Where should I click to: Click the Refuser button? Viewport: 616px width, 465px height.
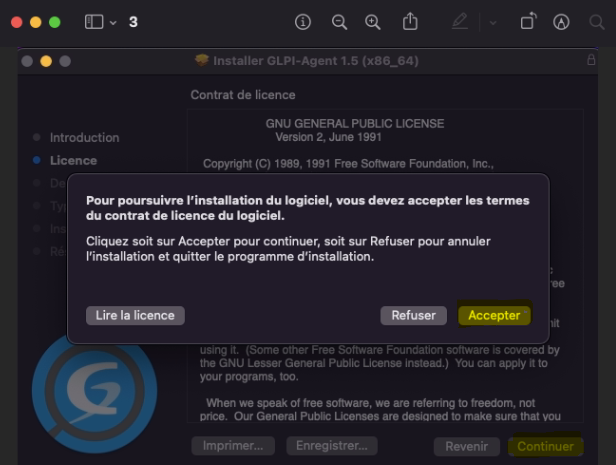tap(413, 315)
